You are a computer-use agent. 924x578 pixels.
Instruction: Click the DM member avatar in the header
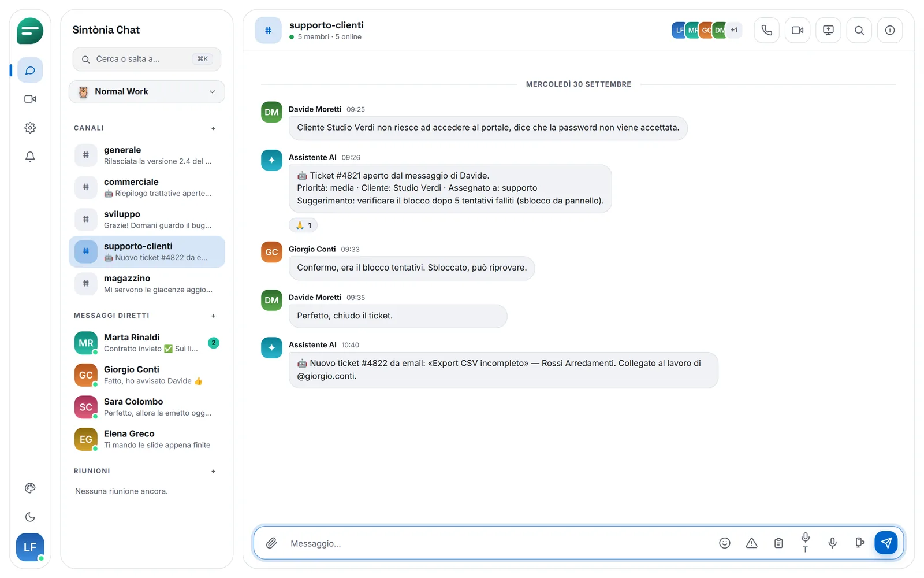point(720,30)
